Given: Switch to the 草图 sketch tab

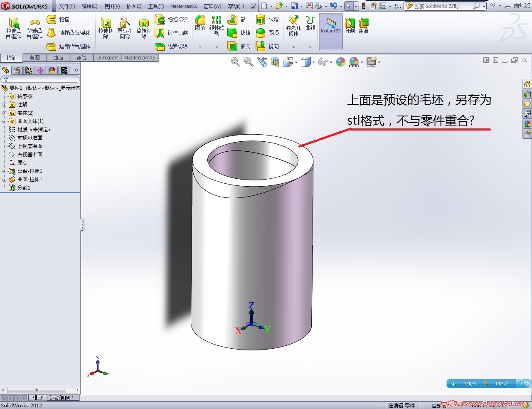Looking at the screenshot, I should 35,58.
